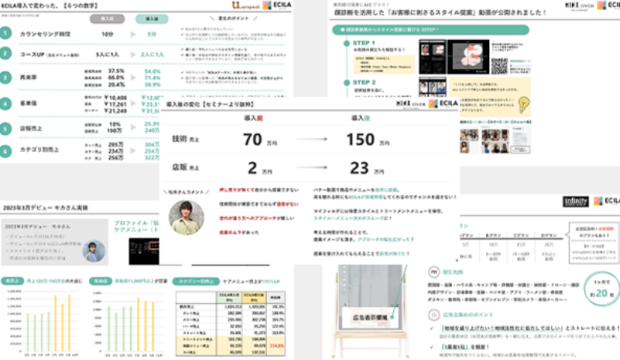Click the small round portrait in the デビュー slide
Screen dimensions: 620x360
click(94, 252)
